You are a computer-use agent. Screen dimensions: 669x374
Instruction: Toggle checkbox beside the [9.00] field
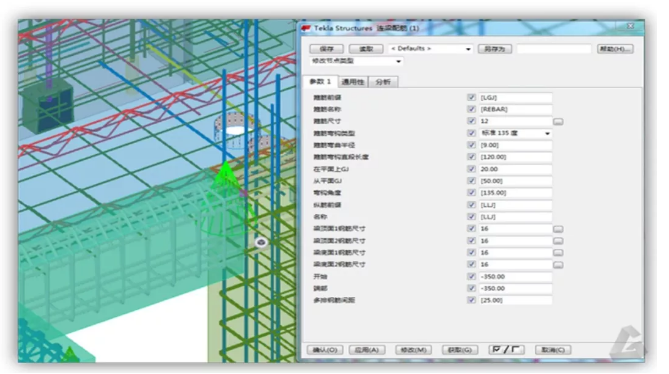coord(471,145)
